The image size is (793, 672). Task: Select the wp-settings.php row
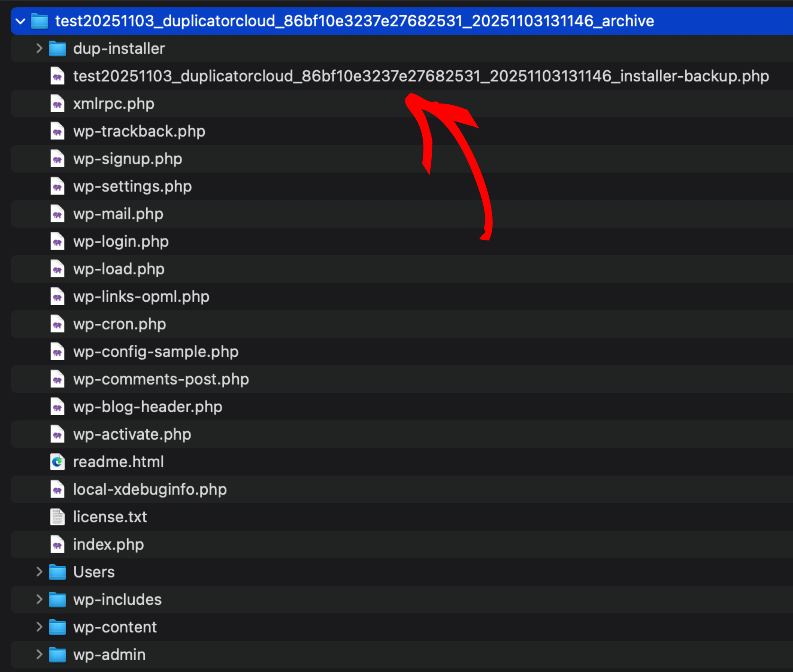(x=132, y=186)
